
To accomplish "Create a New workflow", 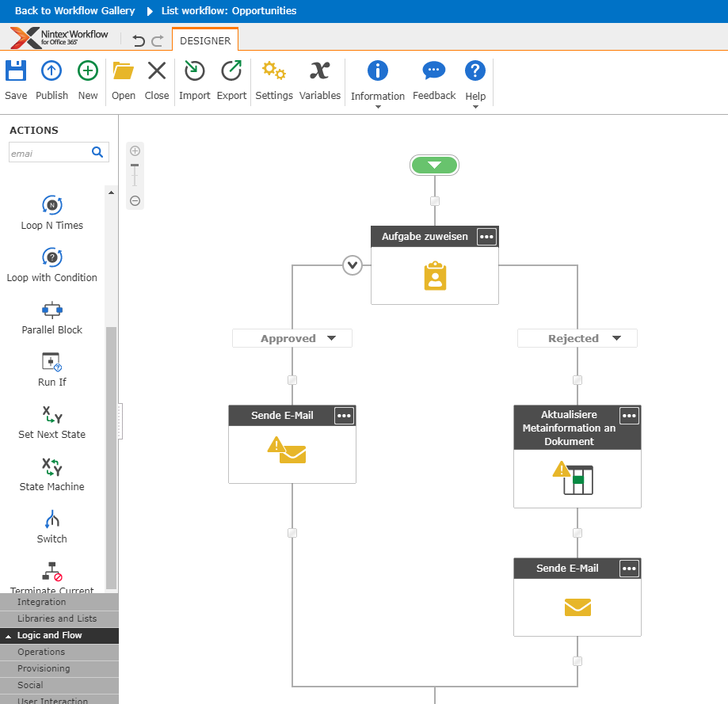I will (88, 80).
